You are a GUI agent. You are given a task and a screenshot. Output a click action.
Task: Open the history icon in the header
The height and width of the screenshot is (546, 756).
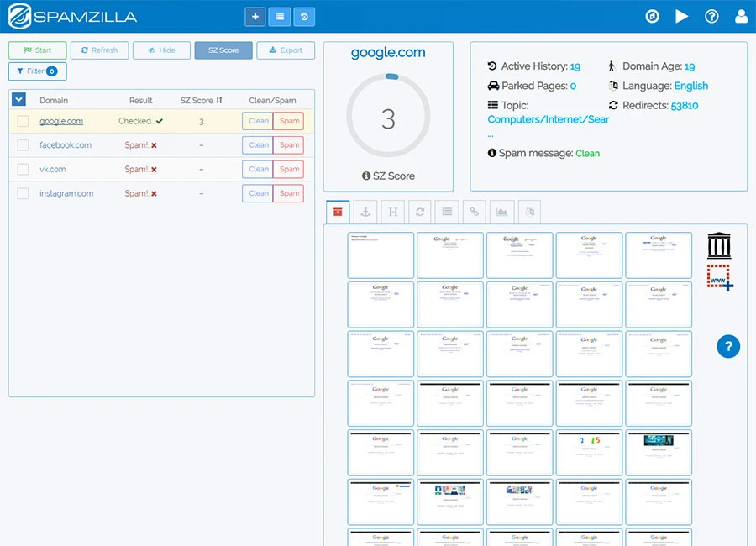pos(303,16)
